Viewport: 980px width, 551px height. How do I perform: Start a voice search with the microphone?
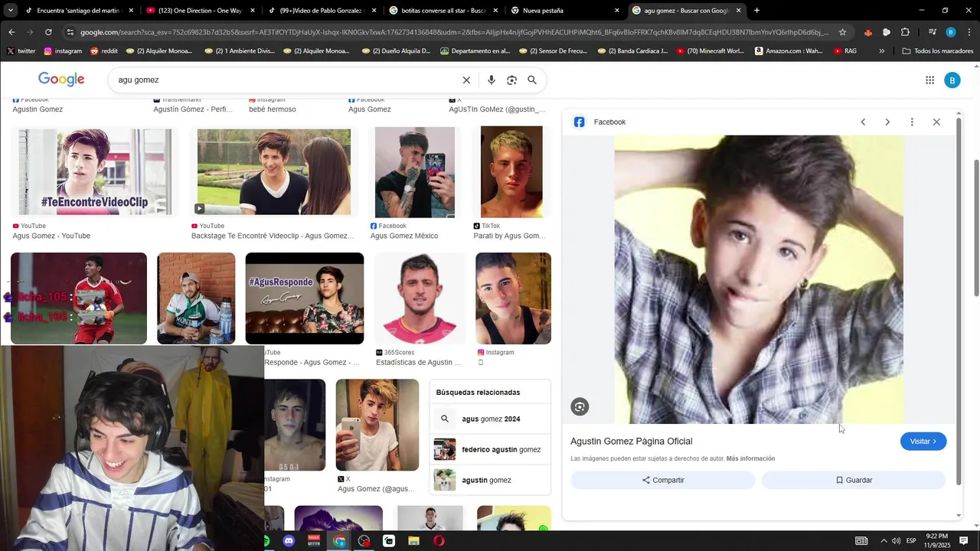click(x=492, y=80)
